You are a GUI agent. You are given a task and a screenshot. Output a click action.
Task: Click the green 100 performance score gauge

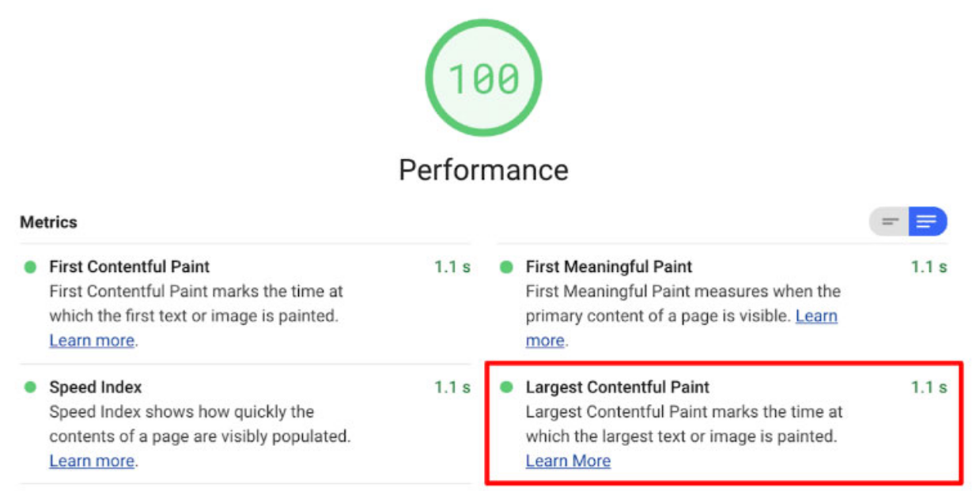(483, 77)
